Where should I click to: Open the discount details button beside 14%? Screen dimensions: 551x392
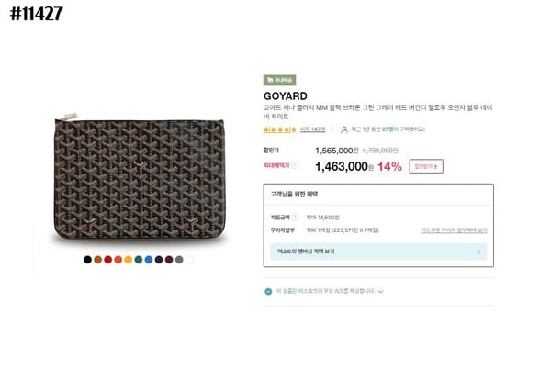click(x=426, y=166)
